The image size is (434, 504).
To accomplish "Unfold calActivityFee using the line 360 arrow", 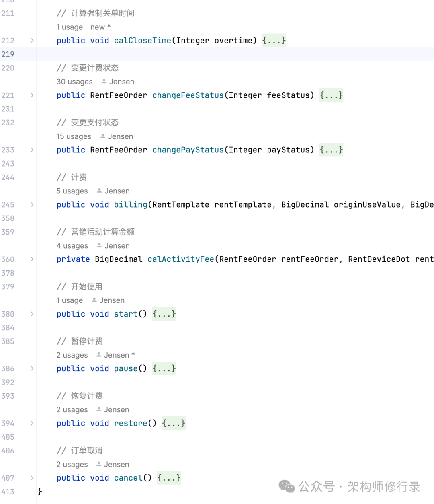I will 32,259.
